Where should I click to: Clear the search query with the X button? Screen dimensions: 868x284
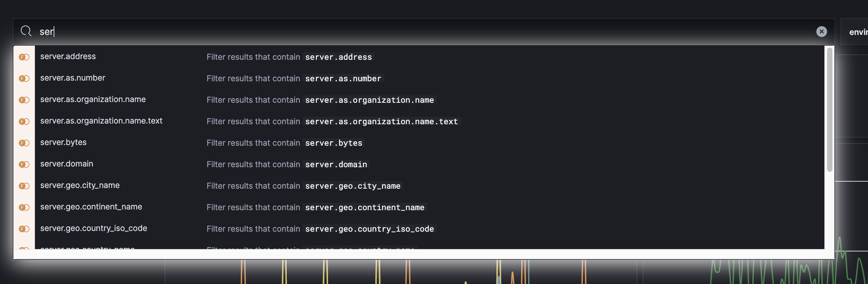821,31
